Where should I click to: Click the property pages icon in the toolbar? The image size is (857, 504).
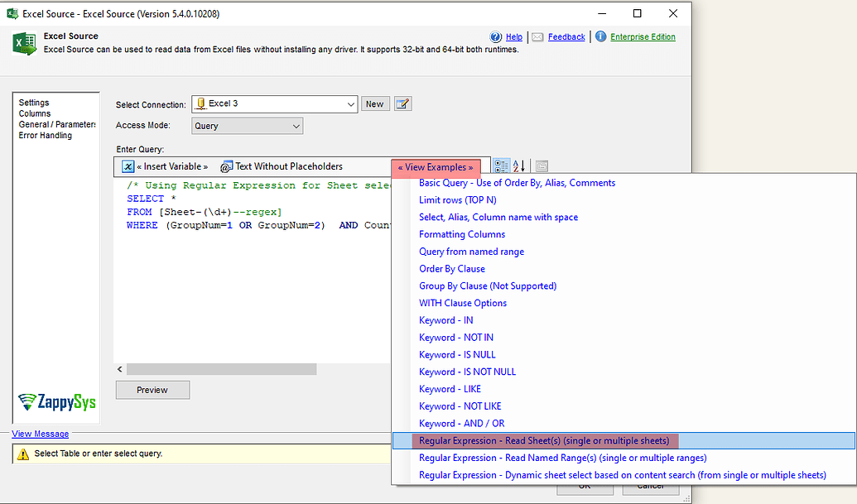(542, 166)
